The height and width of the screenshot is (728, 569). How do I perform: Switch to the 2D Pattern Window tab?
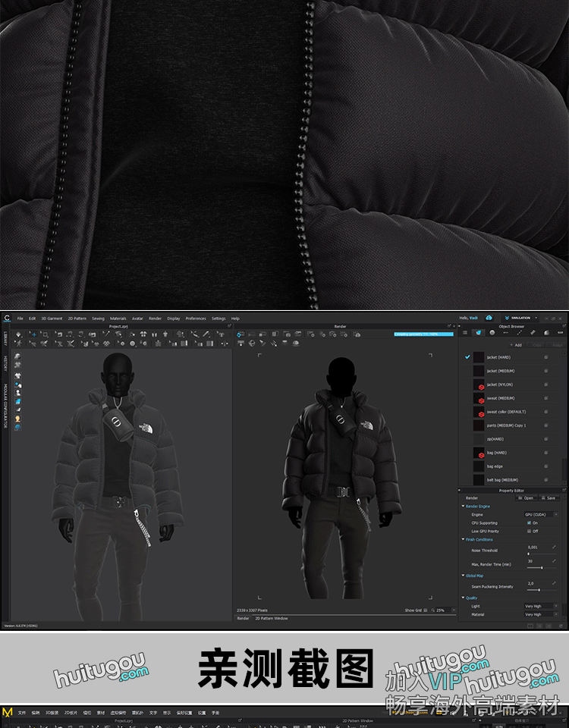click(270, 618)
